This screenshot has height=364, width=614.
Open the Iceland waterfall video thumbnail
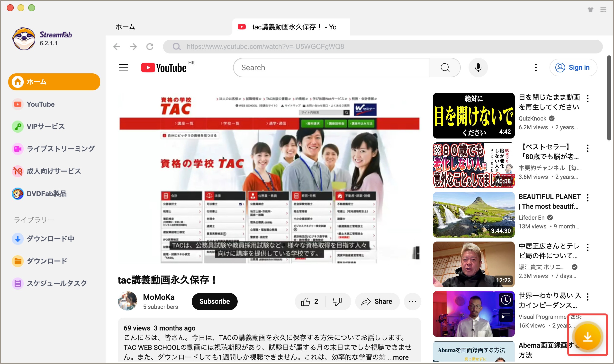tap(474, 215)
